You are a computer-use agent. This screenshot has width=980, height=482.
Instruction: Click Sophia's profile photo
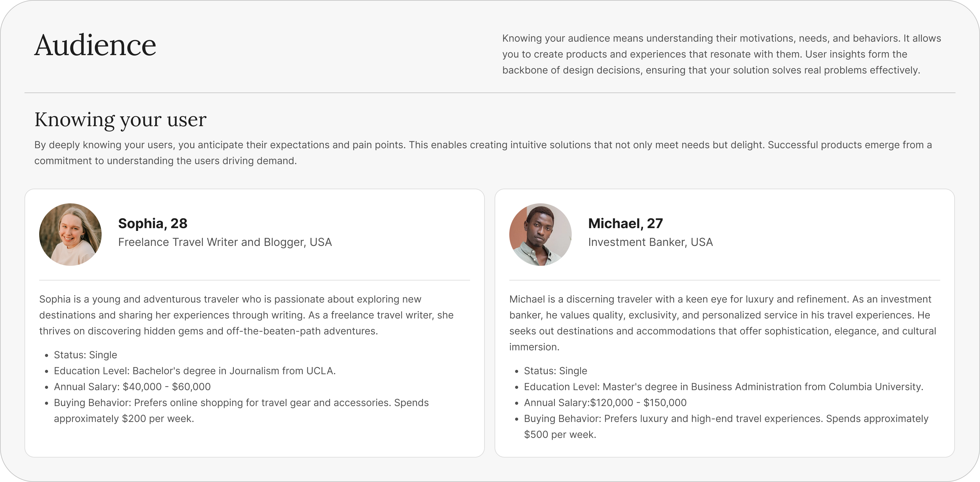coord(70,235)
